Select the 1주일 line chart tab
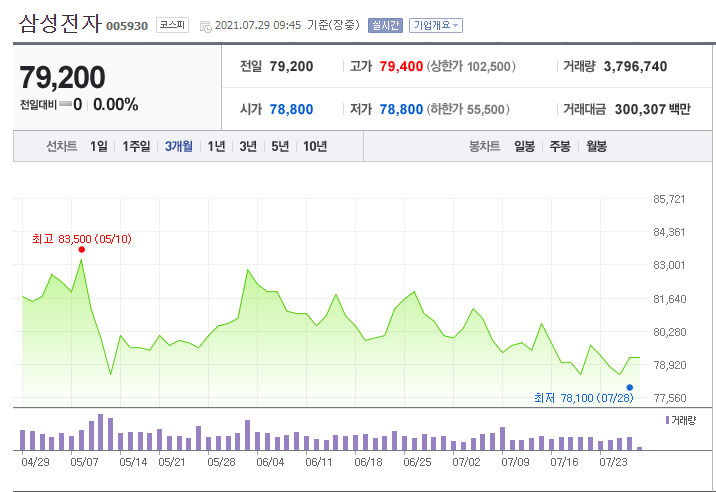This screenshot has height=492, width=716. (x=136, y=146)
